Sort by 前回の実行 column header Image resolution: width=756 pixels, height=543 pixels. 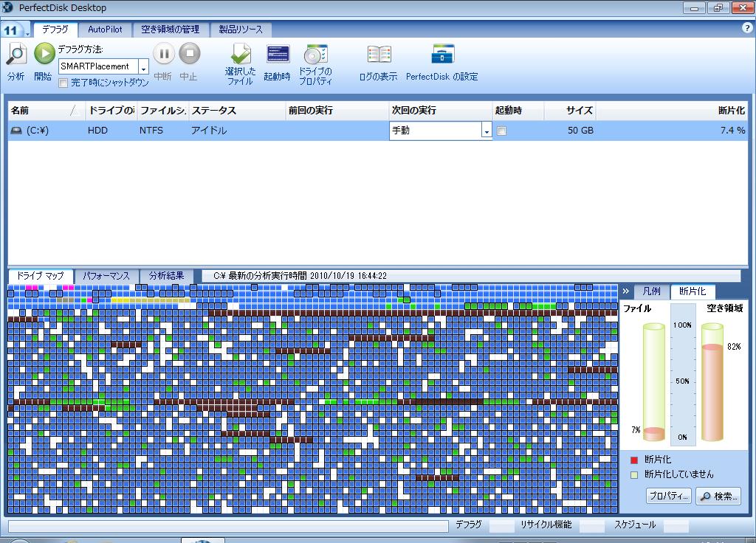pos(337,111)
